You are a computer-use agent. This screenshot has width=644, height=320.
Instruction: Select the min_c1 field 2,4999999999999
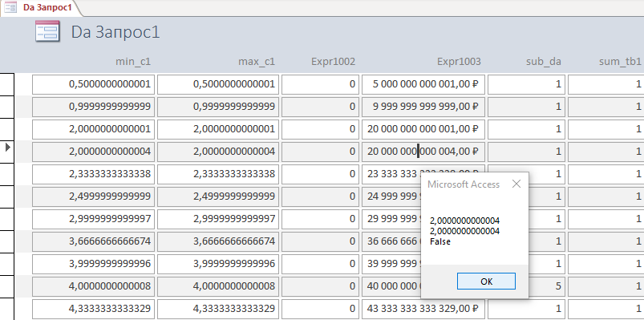pyautogui.click(x=93, y=196)
